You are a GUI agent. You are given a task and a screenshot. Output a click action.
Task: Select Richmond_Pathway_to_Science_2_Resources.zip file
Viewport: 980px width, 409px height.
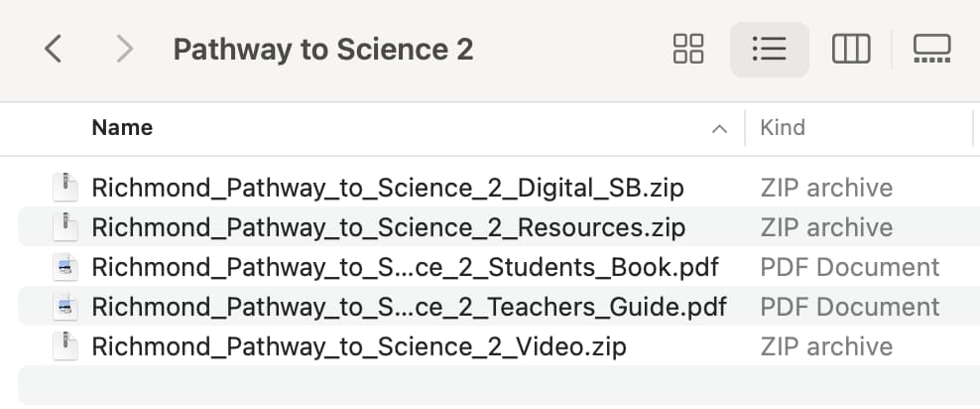388,227
